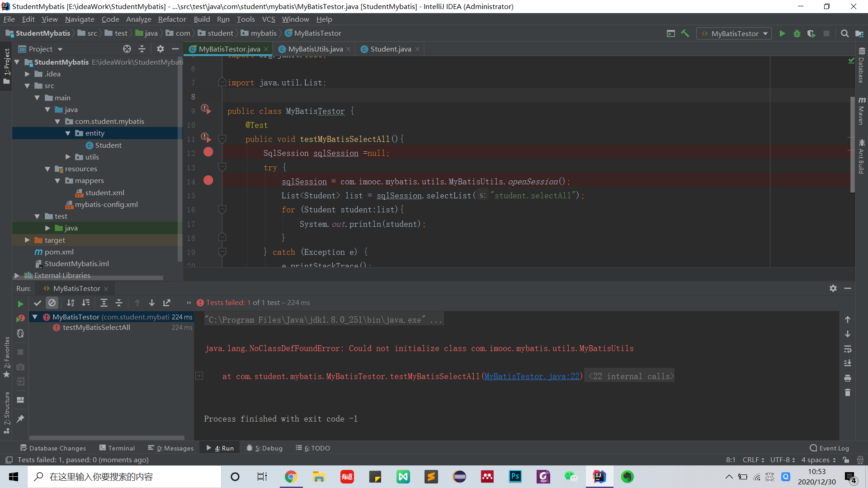Viewport: 868px width, 488px height.
Task: Pin the Run tab with the pin icon
Action: click(x=20, y=418)
